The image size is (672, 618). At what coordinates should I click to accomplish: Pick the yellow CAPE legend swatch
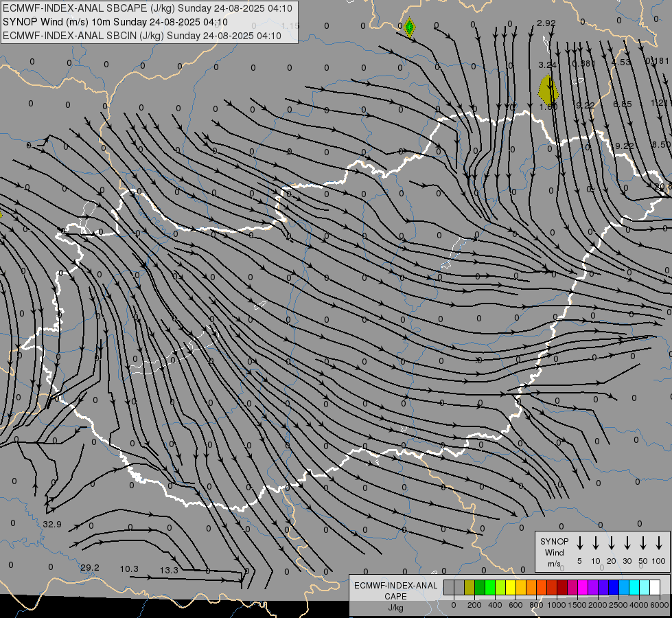[511, 587]
